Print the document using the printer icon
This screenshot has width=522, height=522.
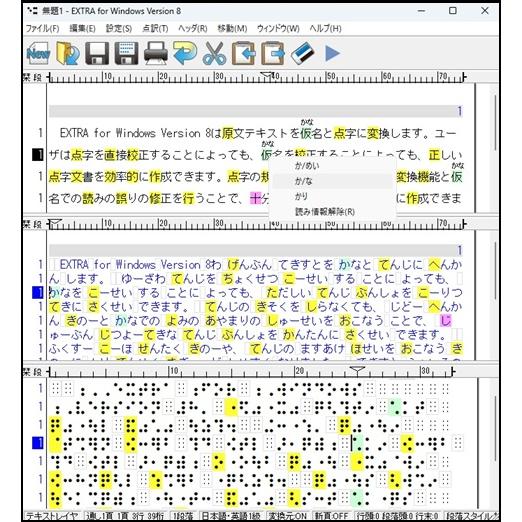pyautogui.click(x=156, y=53)
